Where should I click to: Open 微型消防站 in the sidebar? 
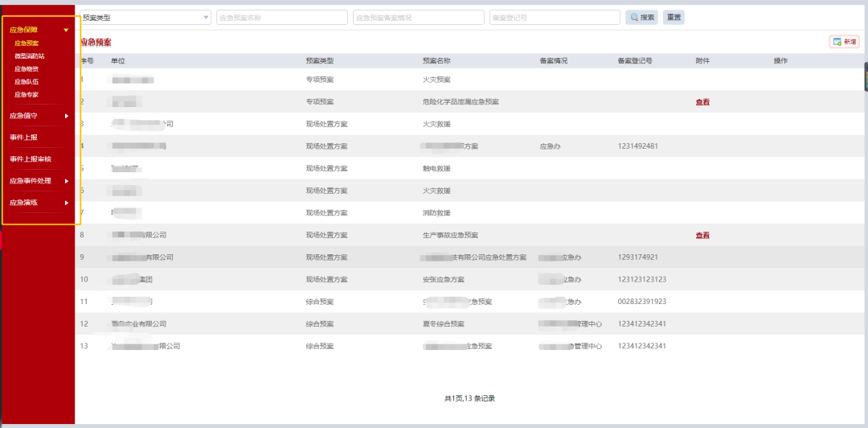pos(30,56)
